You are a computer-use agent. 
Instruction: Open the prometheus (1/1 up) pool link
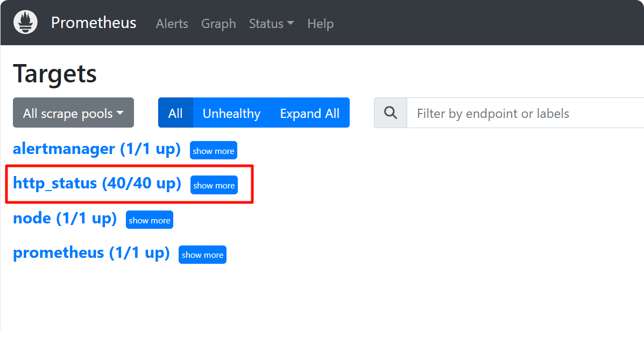point(91,253)
